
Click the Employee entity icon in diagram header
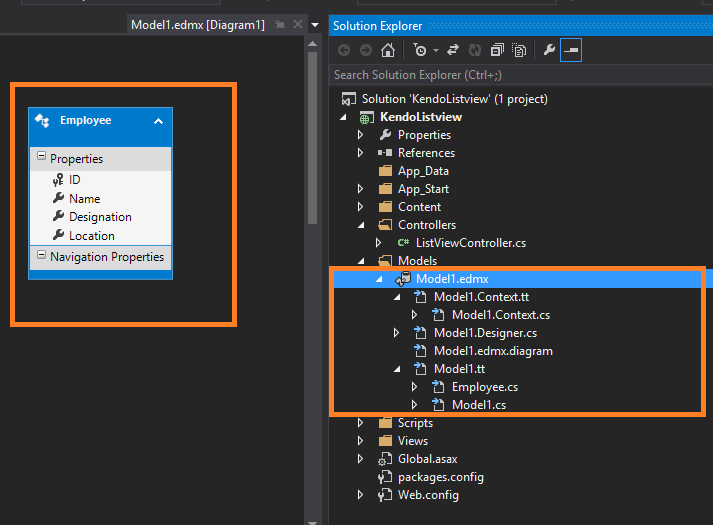(x=42, y=120)
